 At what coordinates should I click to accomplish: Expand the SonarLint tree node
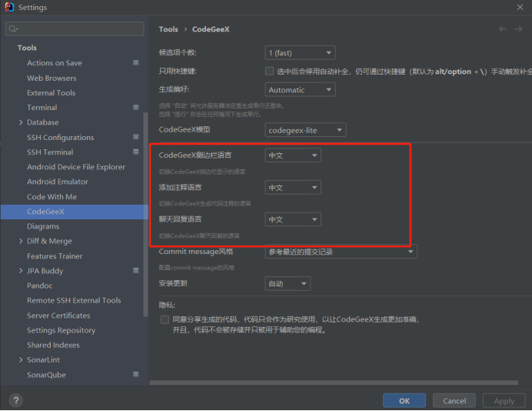coord(21,359)
